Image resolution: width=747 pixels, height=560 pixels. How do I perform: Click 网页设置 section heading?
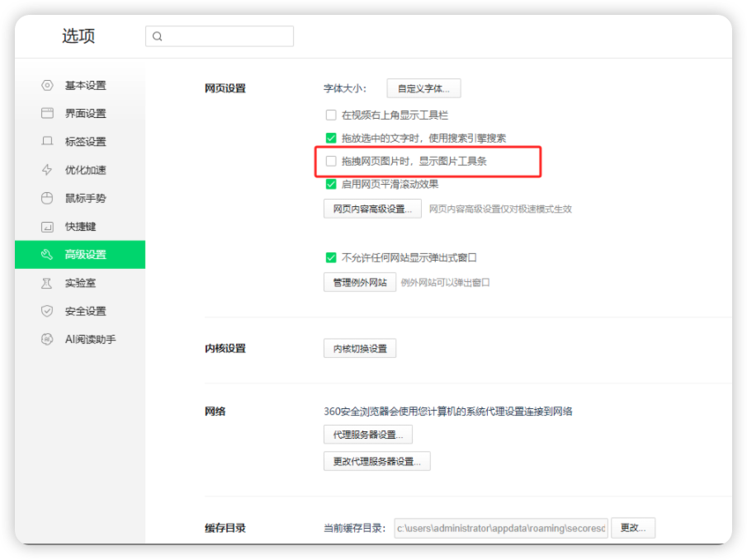tap(225, 88)
